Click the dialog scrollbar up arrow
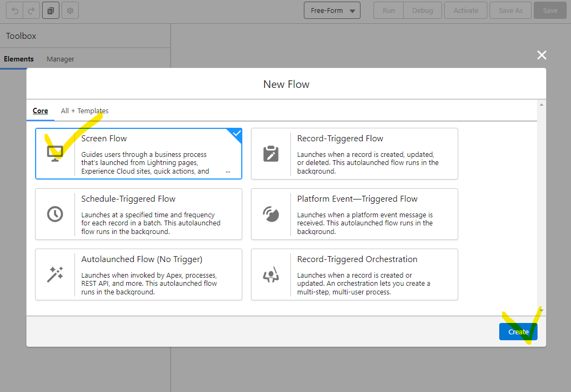This screenshot has height=392, width=571. 541,105
